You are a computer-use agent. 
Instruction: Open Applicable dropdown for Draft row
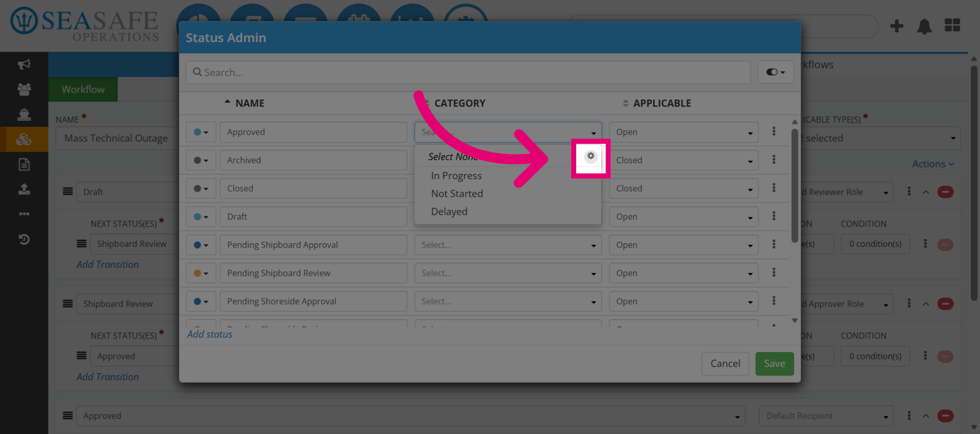coord(683,217)
